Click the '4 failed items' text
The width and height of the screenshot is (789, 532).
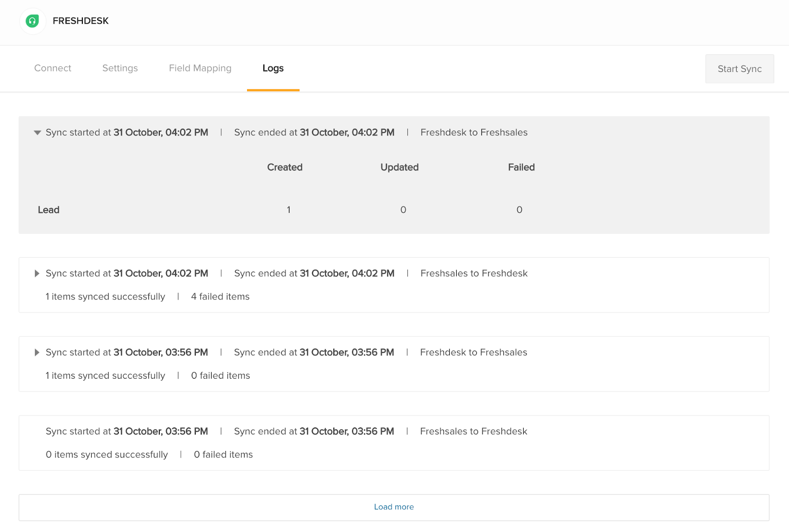pyautogui.click(x=220, y=297)
